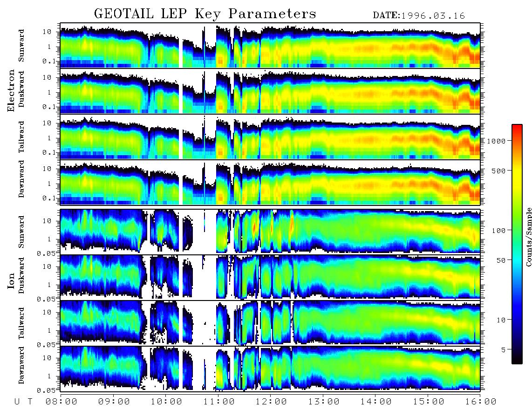The height and width of the screenshot is (410, 532).
Task: Click the Ion Dawnward spectrogram panel
Action: pos(270,368)
